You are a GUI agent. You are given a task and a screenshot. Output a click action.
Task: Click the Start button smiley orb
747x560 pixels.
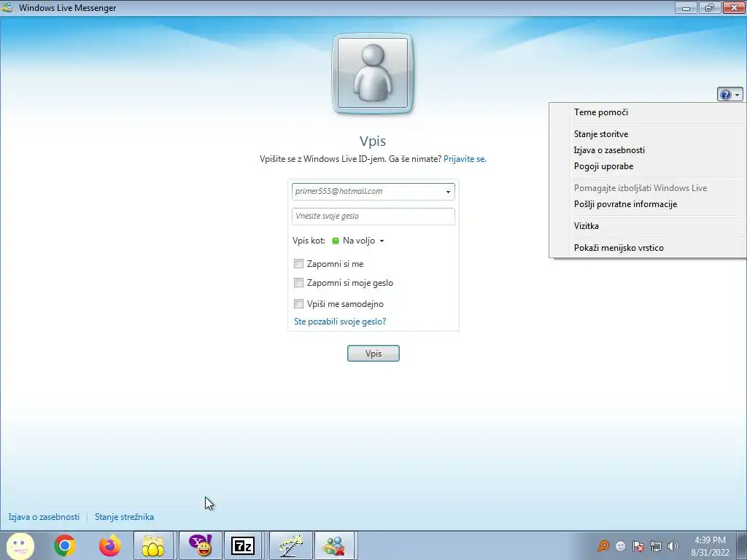(20, 545)
